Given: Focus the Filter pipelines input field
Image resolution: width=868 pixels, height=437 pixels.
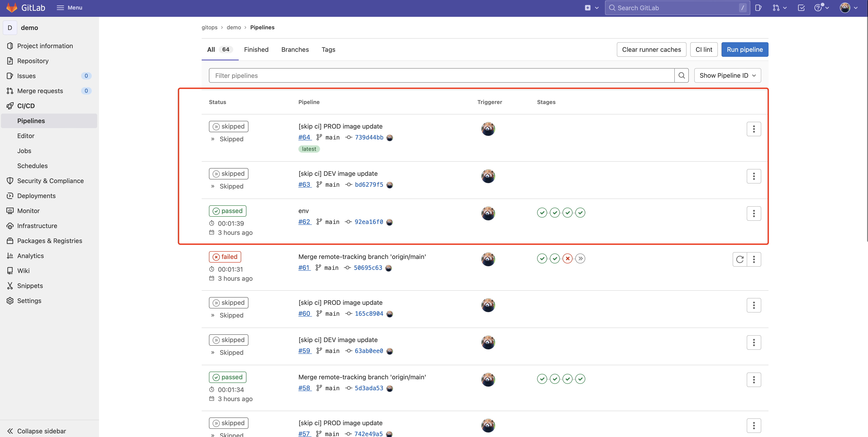Looking at the screenshot, I should (x=441, y=75).
